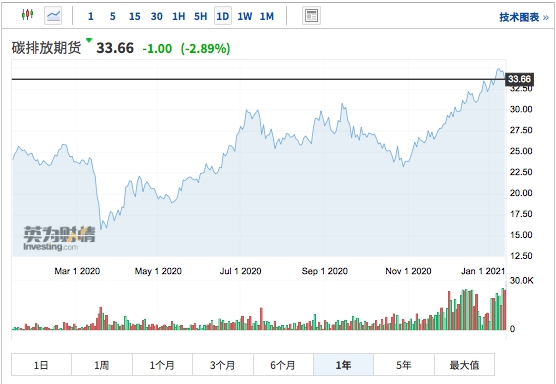Viewport: 556px width, 384px height.
Task: Click the 27.50 price axis label
Action: tap(521, 130)
